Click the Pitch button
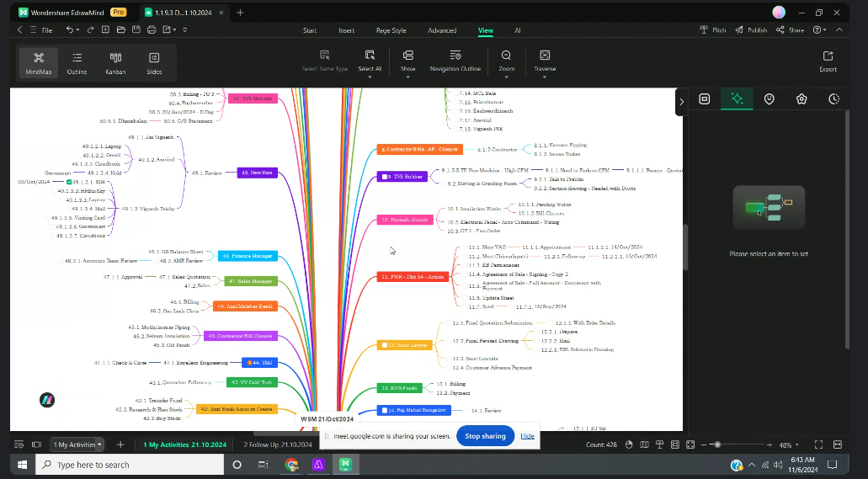 pos(713,30)
